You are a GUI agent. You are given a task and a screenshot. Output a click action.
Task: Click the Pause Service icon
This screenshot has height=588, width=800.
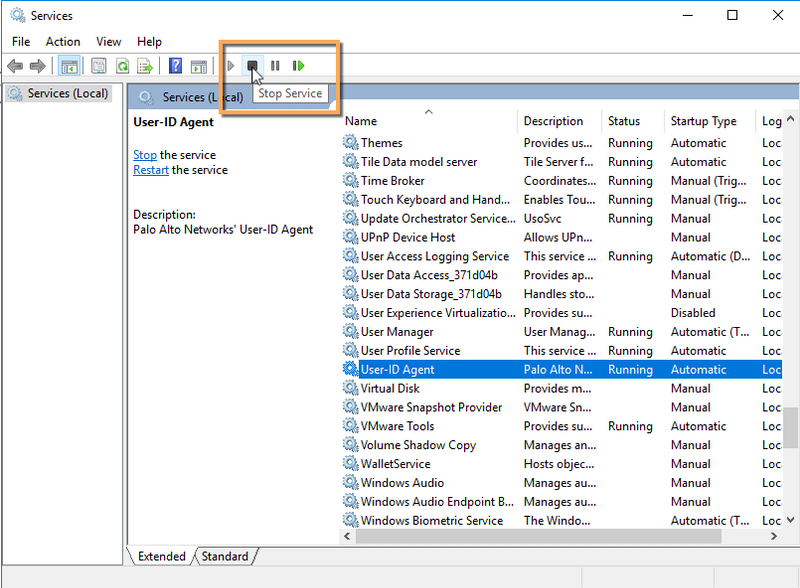(x=277, y=65)
